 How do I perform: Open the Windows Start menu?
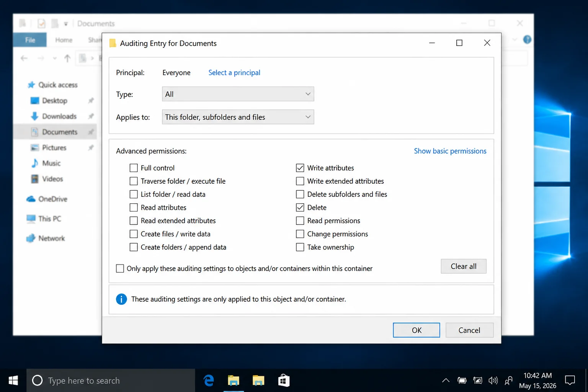tap(13, 380)
